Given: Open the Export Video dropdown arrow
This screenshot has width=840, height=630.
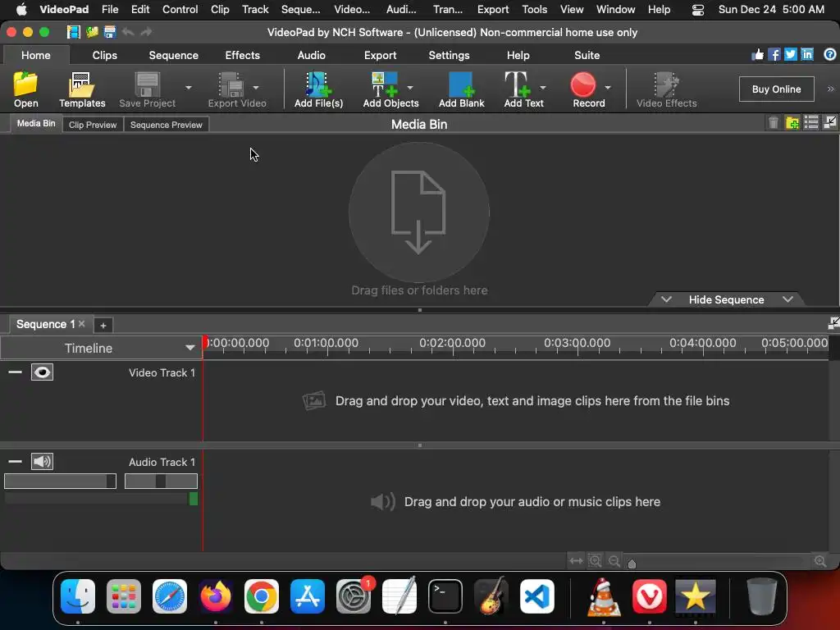Looking at the screenshot, I should coord(256,87).
